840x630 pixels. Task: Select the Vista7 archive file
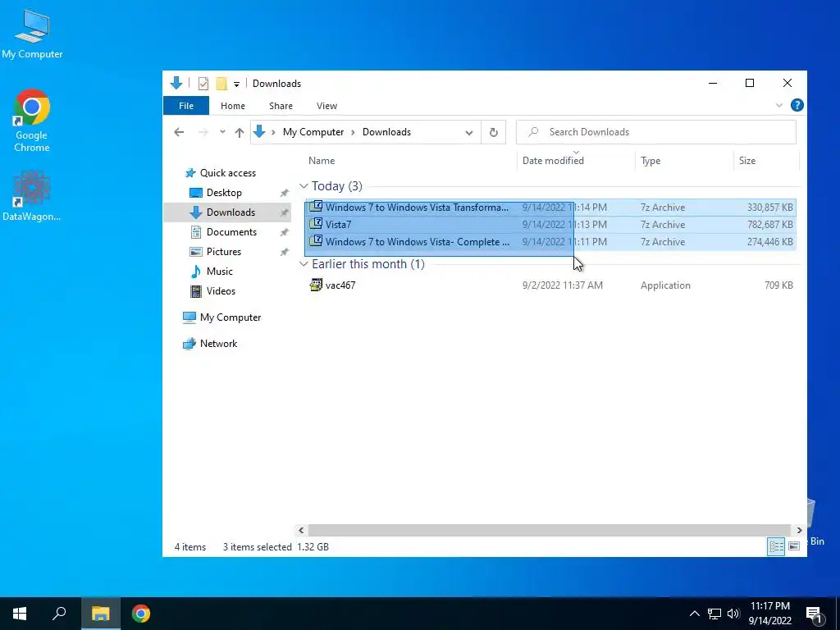tap(550, 225)
